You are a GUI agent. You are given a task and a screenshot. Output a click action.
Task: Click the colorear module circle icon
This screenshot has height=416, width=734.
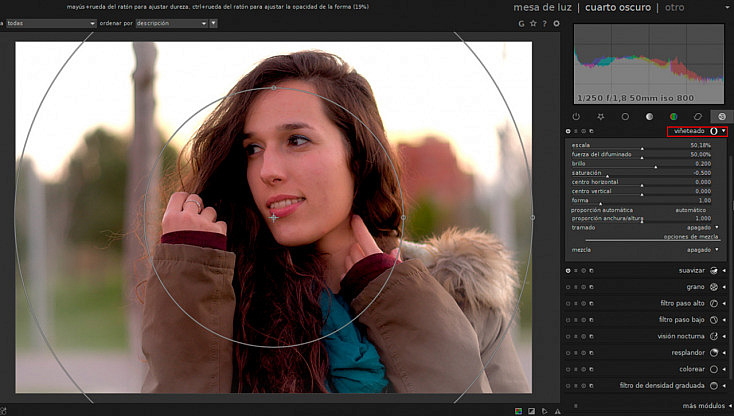click(714, 369)
